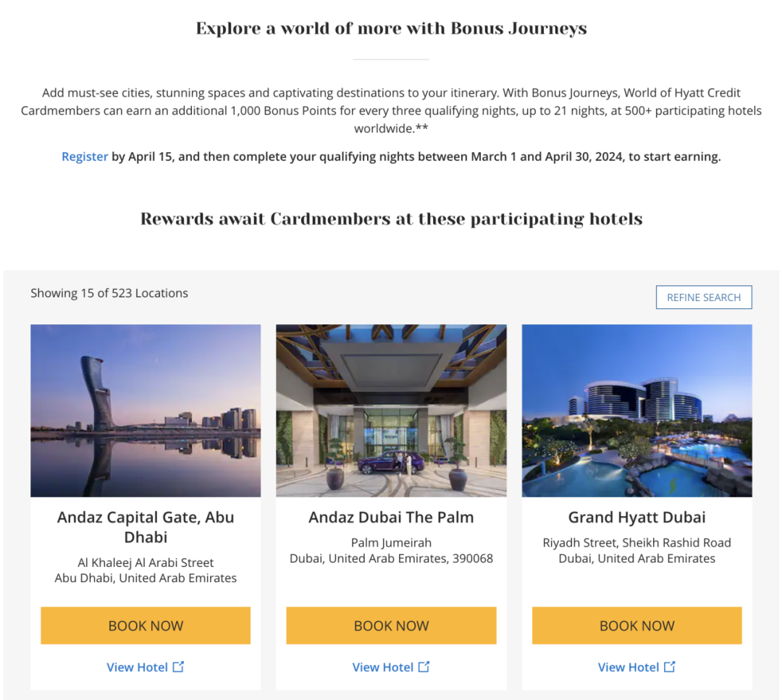Follow View Hotel text for Andaz Capital Gate
This screenshot has height=700, width=782.
137,667
